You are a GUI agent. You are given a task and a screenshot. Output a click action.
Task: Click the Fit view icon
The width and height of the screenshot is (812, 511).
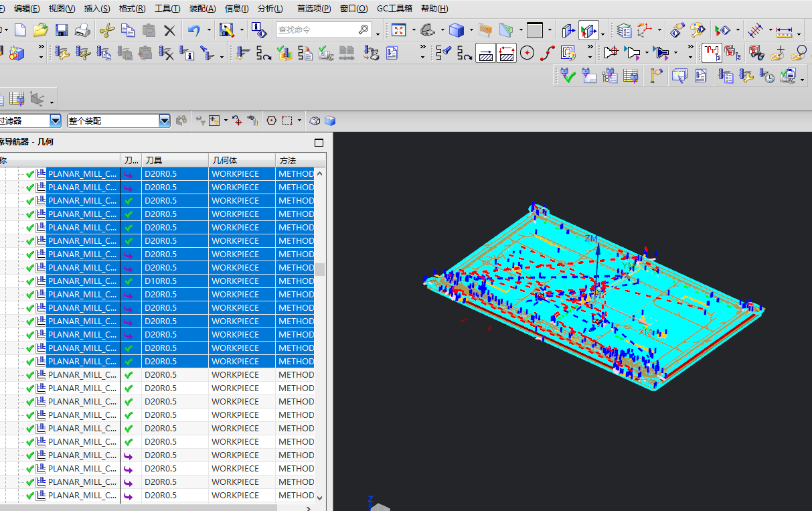click(x=399, y=30)
